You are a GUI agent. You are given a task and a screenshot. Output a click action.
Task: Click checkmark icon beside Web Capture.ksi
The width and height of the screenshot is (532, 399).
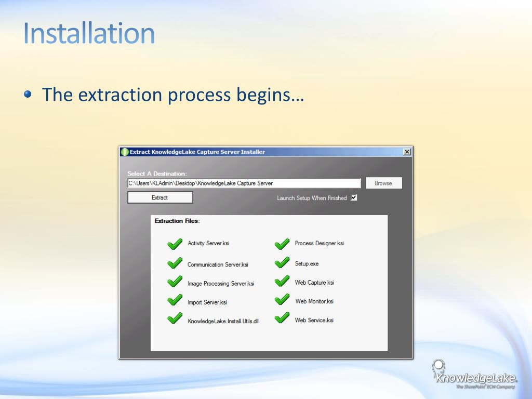pyautogui.click(x=282, y=281)
